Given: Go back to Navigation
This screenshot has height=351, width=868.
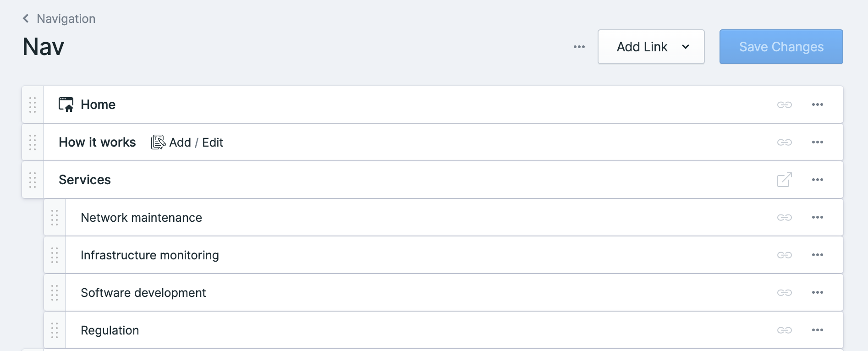Looking at the screenshot, I should (x=58, y=19).
